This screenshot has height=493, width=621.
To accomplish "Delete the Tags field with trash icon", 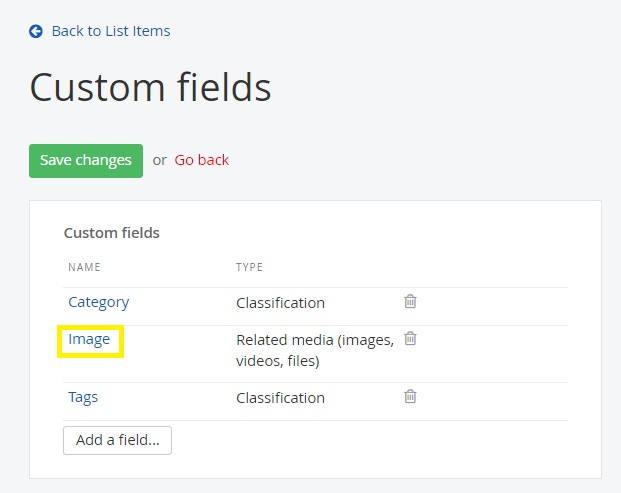I will (410, 396).
